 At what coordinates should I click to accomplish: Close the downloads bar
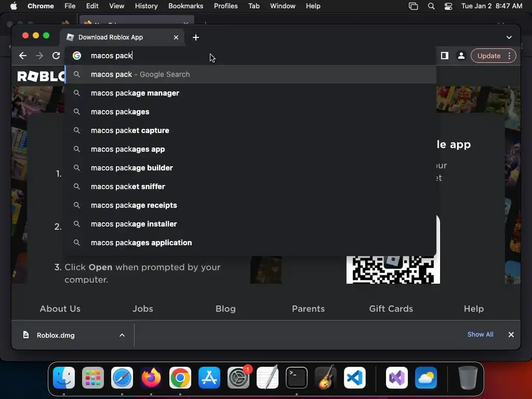(x=511, y=335)
